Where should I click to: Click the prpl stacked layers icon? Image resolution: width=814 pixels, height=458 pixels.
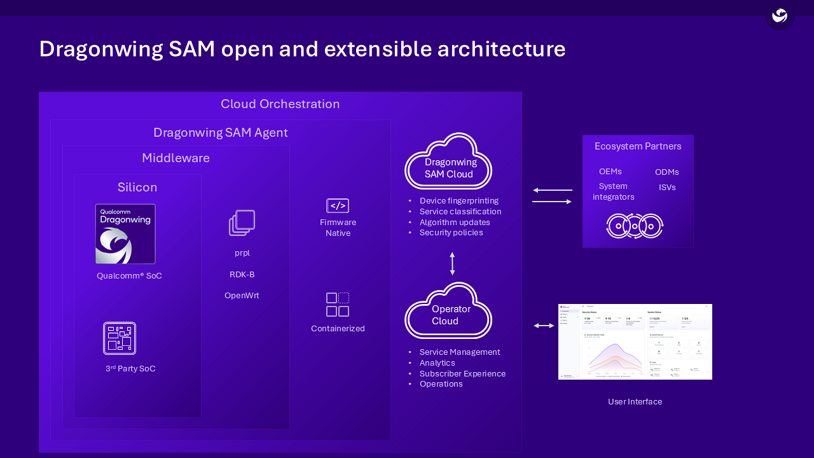pyautogui.click(x=242, y=223)
